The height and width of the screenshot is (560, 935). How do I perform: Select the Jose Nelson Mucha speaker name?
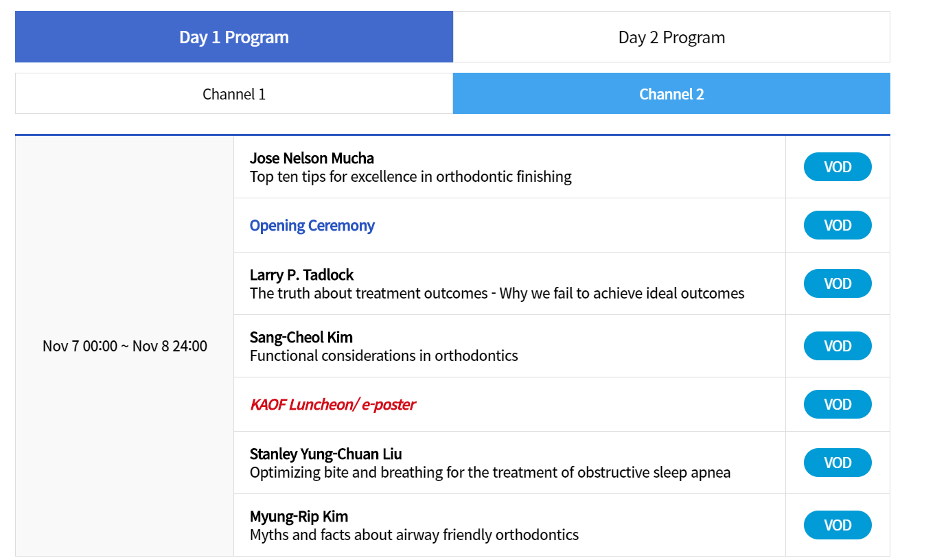[x=312, y=159]
